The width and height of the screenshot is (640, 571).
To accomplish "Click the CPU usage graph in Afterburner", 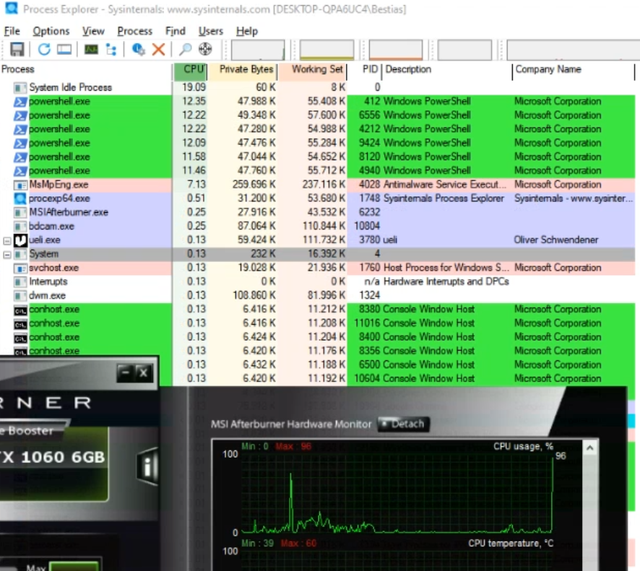I will 397,493.
